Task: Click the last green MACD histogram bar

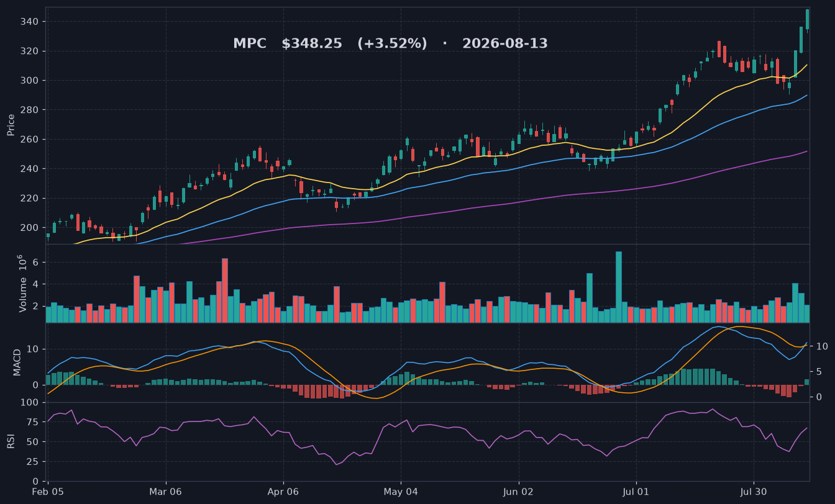Action: tap(807, 382)
